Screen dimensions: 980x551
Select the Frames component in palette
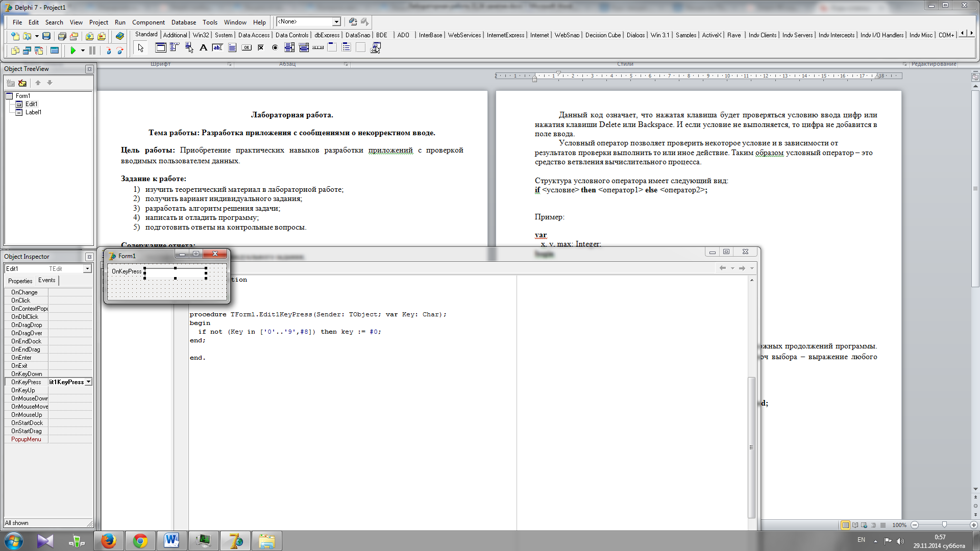160,47
